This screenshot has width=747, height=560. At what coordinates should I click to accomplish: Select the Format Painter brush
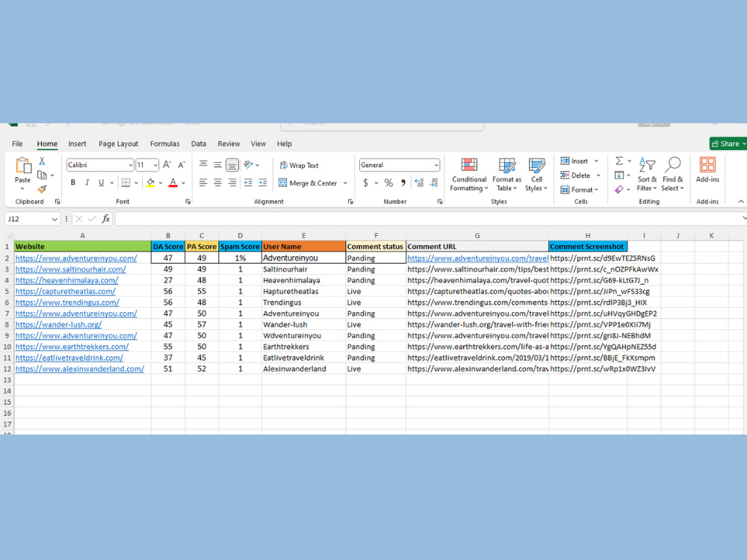pos(42,189)
